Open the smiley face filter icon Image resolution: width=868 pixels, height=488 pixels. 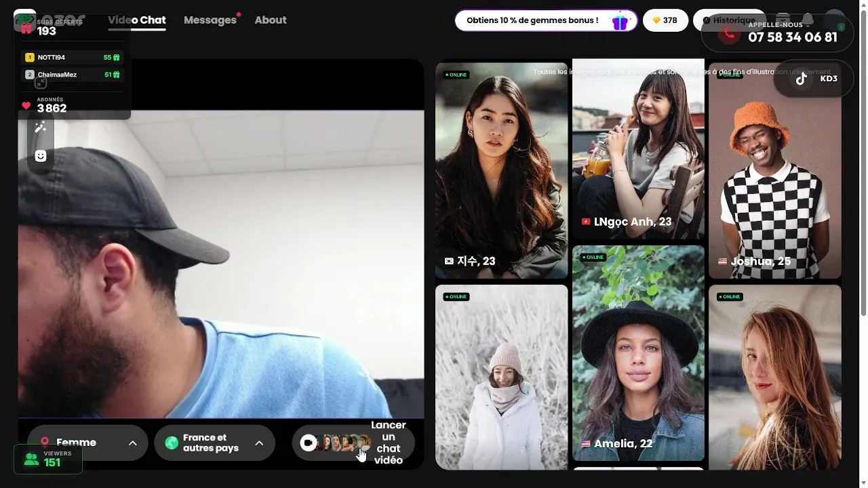click(41, 156)
